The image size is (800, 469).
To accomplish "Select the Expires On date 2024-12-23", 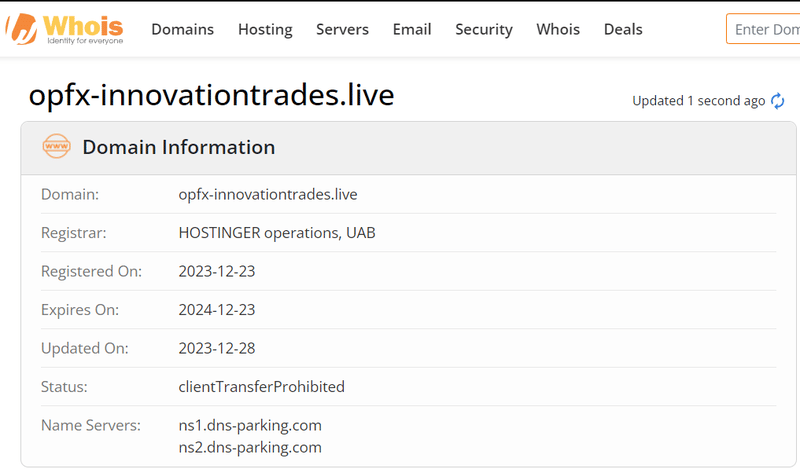I will 217,310.
